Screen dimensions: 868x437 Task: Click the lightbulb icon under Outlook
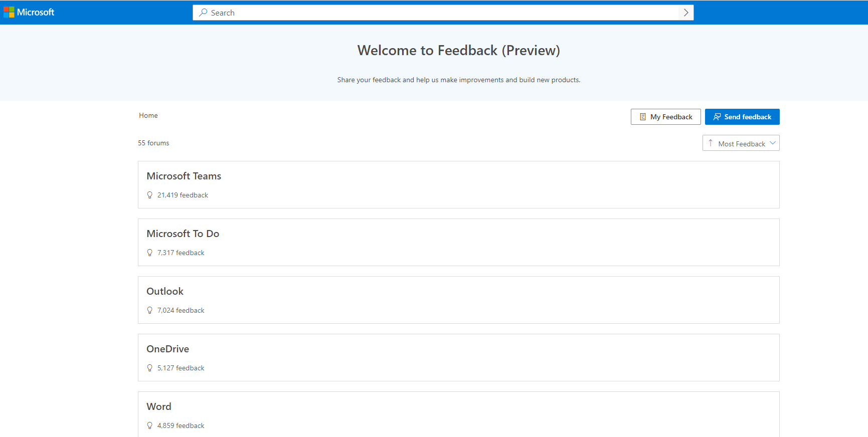(149, 310)
